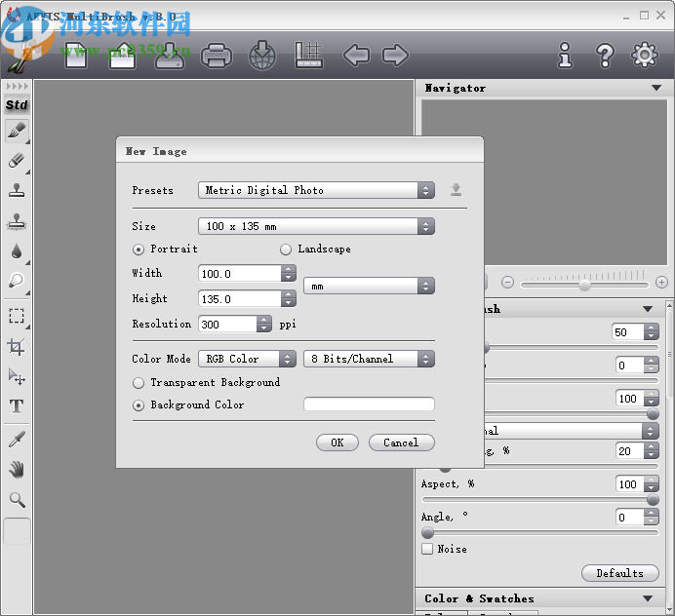Image resolution: width=675 pixels, height=616 pixels.
Task: Click the rulers and grid toolbar icon
Action: pos(308,55)
